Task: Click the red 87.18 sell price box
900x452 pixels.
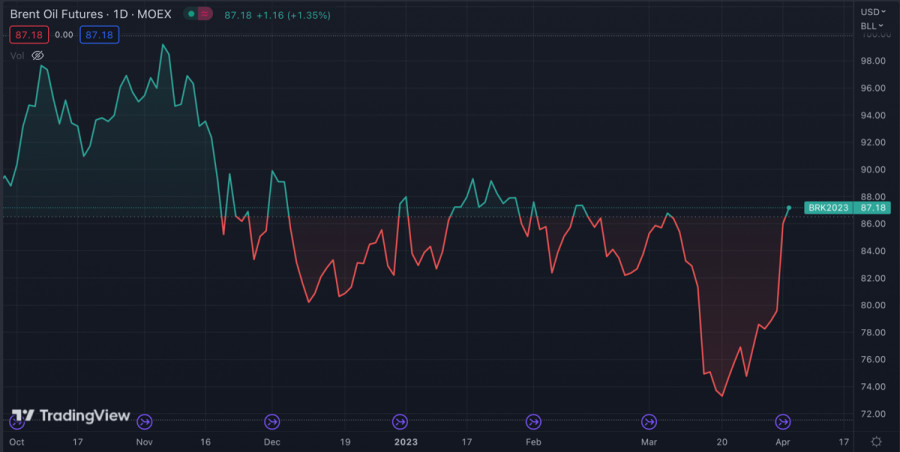Action: (x=25, y=35)
